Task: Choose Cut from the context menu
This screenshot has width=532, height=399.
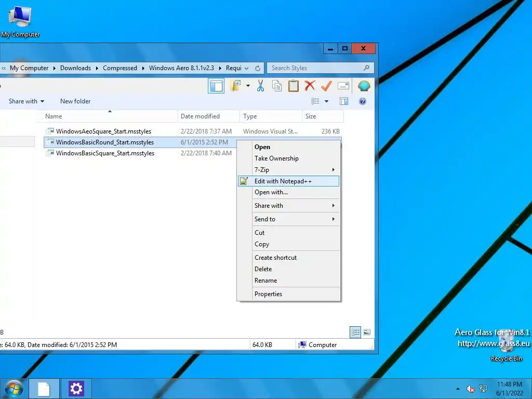Action: (289, 233)
